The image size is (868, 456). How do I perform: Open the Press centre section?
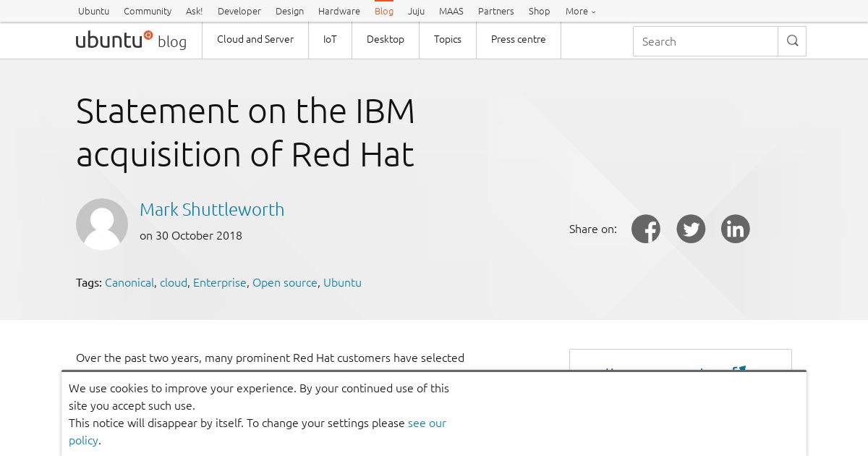tap(519, 40)
